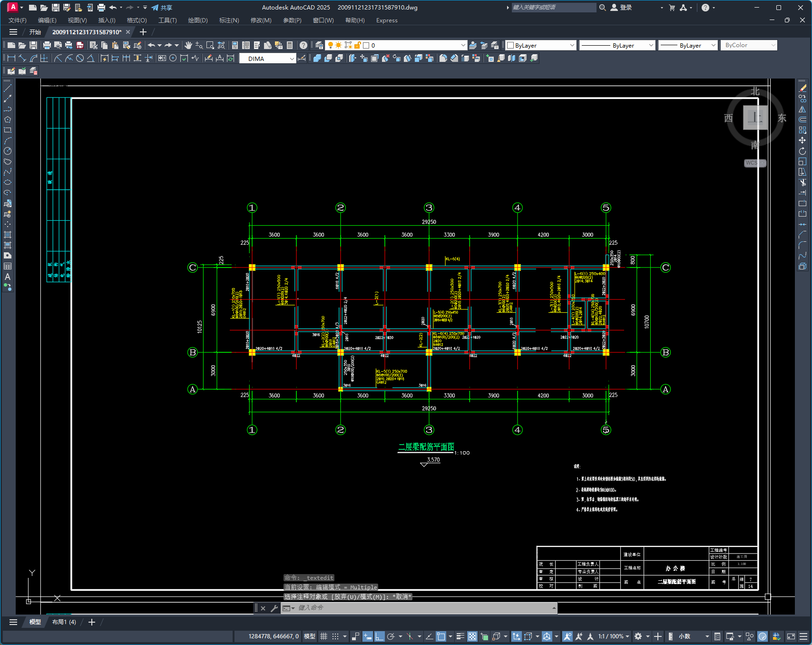
Task: Click the WCS coordinate system label
Action: [x=755, y=163]
